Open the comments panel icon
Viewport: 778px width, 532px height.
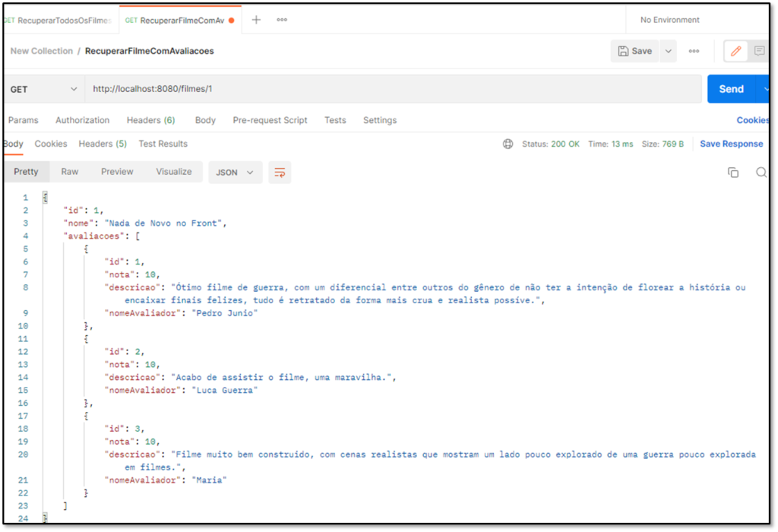759,51
